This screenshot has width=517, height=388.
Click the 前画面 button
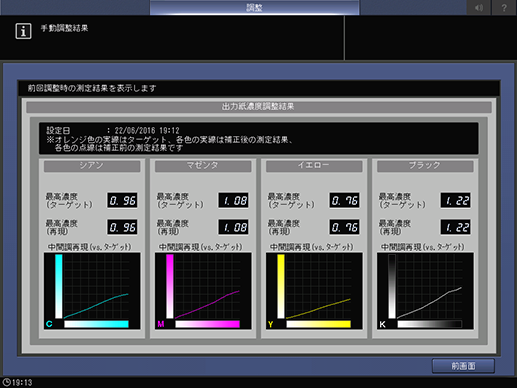463,366
